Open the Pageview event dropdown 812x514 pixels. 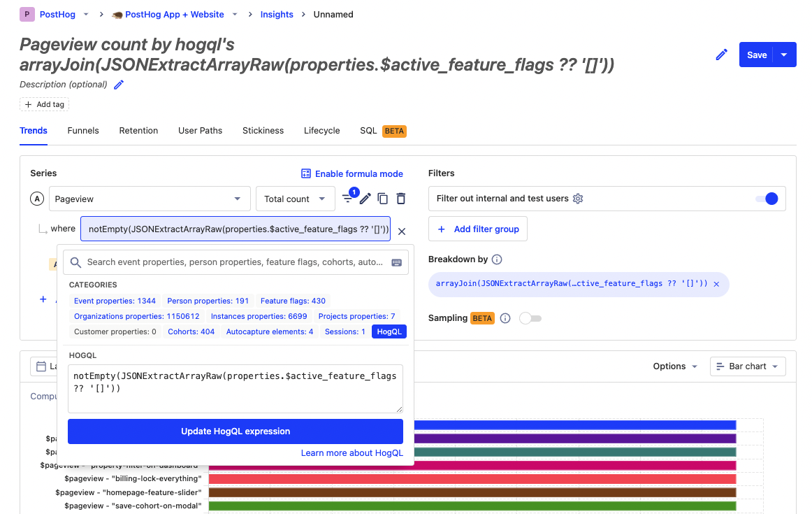(150, 199)
